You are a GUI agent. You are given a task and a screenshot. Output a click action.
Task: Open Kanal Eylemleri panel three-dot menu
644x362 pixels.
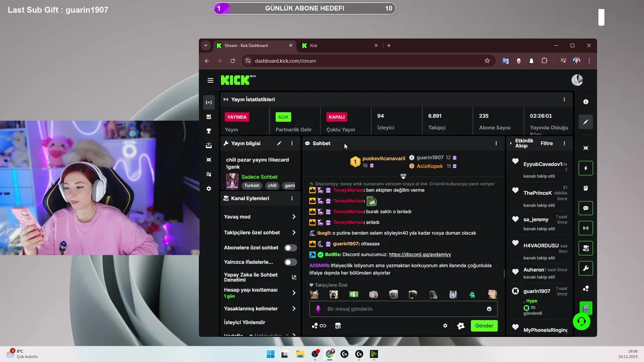click(292, 198)
